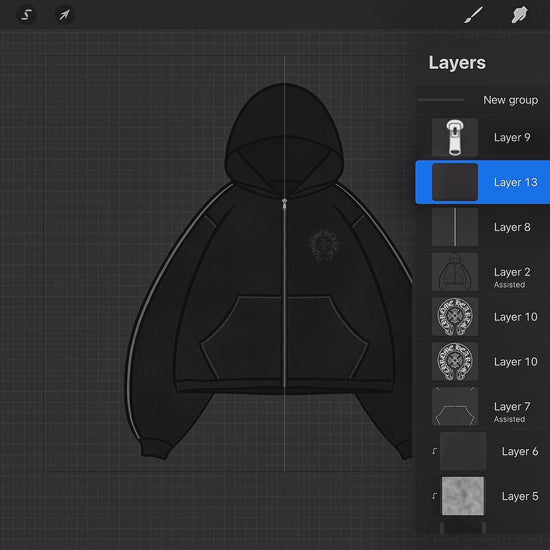The height and width of the screenshot is (550, 550).
Task: Select the upper Layer 10 logo thumbnail
Action: (x=455, y=317)
